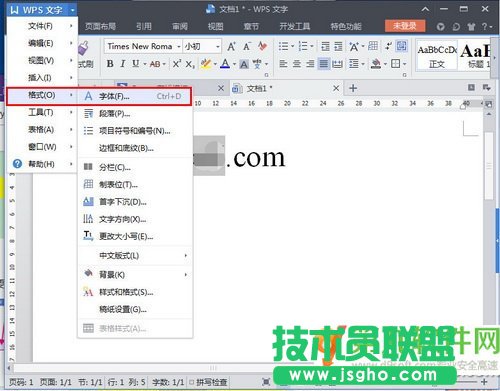This screenshot has height=391, width=500.
Task: Apply distributed alignment
Action: 337,63
